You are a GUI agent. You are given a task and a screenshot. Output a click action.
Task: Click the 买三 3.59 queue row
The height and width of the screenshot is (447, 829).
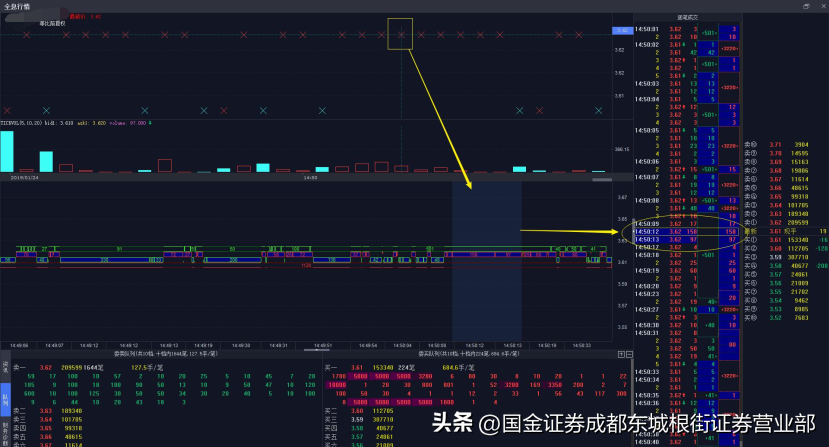(x=360, y=419)
